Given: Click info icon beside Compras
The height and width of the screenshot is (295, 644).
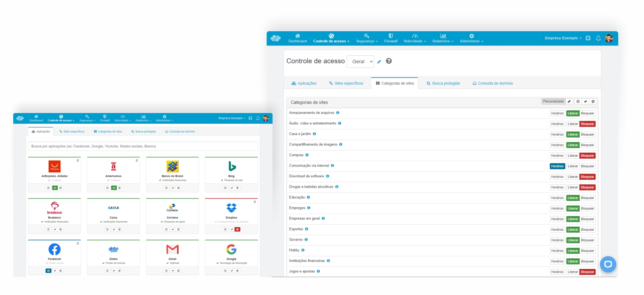Looking at the screenshot, I should (x=307, y=155).
